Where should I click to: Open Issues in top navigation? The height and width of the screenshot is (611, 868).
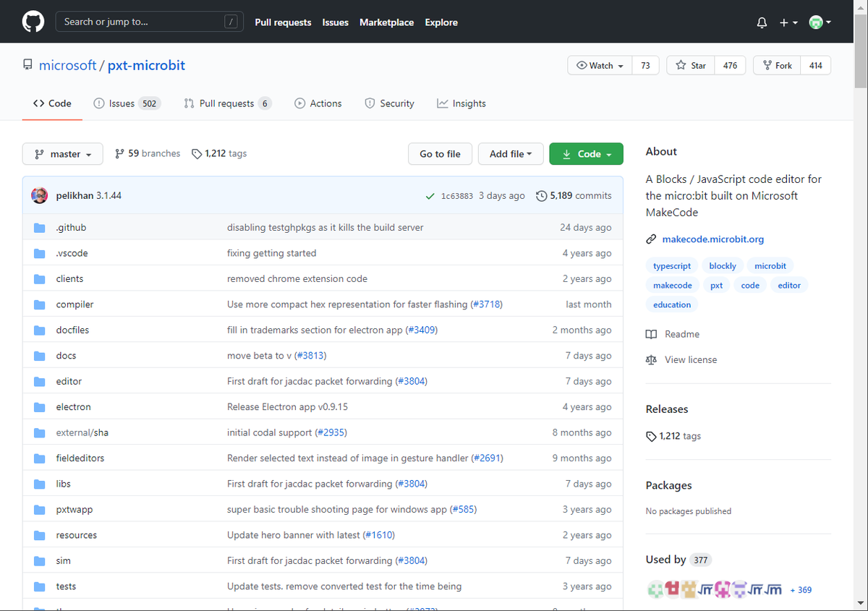(x=336, y=22)
